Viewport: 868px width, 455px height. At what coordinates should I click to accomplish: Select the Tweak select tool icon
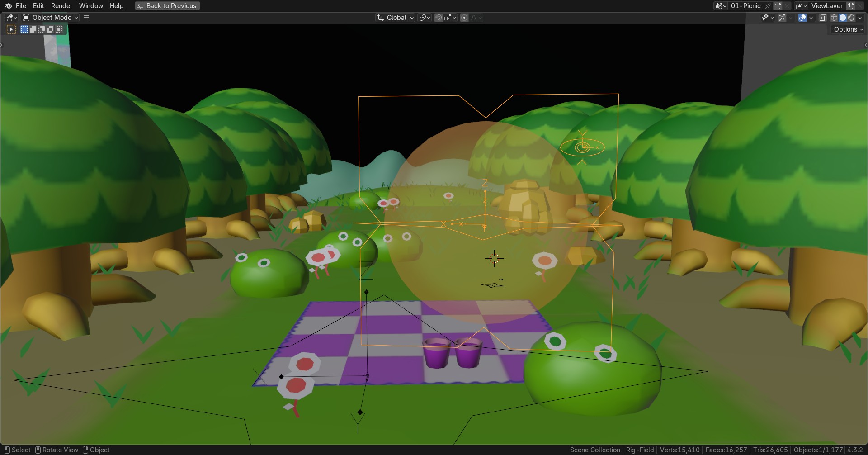(x=11, y=29)
